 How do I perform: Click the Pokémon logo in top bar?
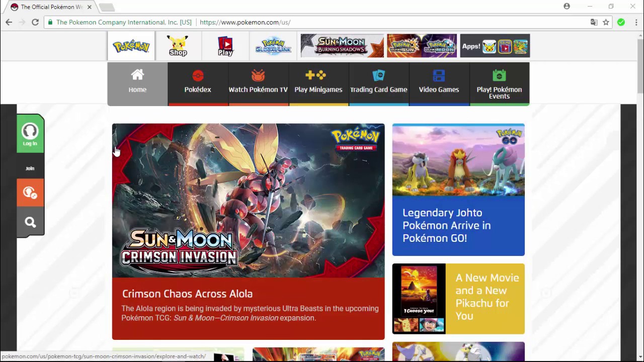[x=131, y=46]
